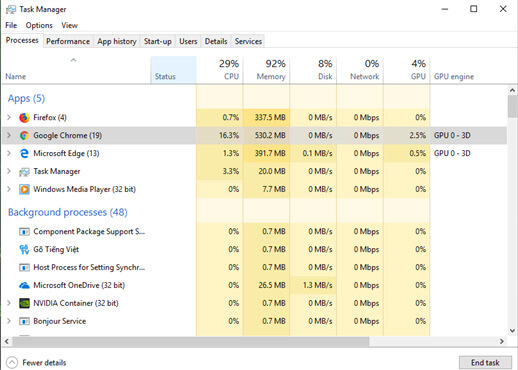Expand the Google Chrome (19) group

(x=9, y=135)
